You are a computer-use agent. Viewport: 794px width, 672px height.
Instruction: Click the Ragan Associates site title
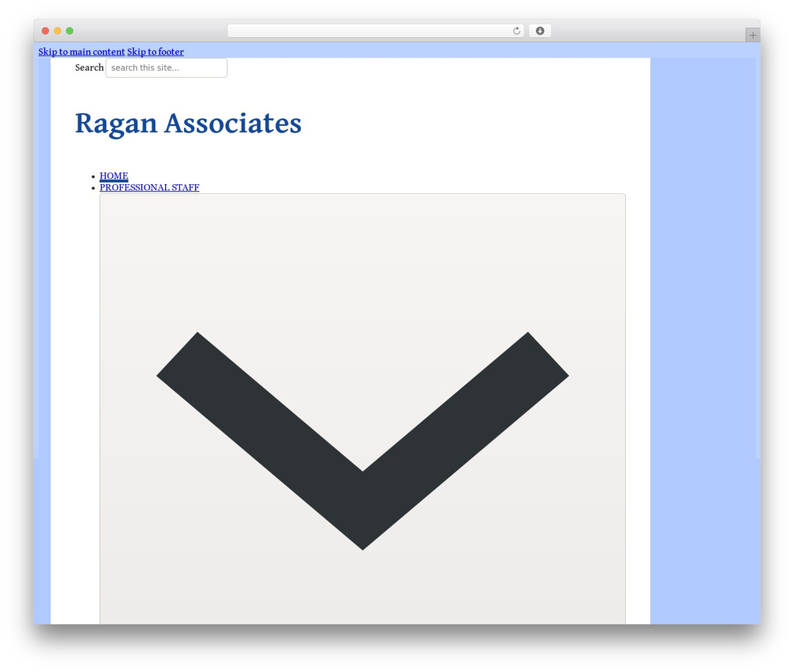(189, 123)
